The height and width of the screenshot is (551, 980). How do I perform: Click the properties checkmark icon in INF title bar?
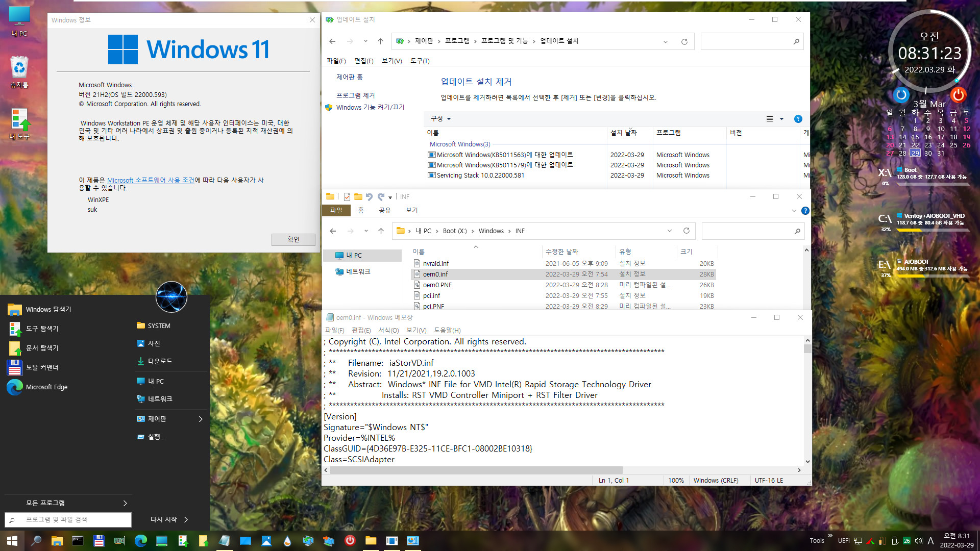[x=347, y=197]
